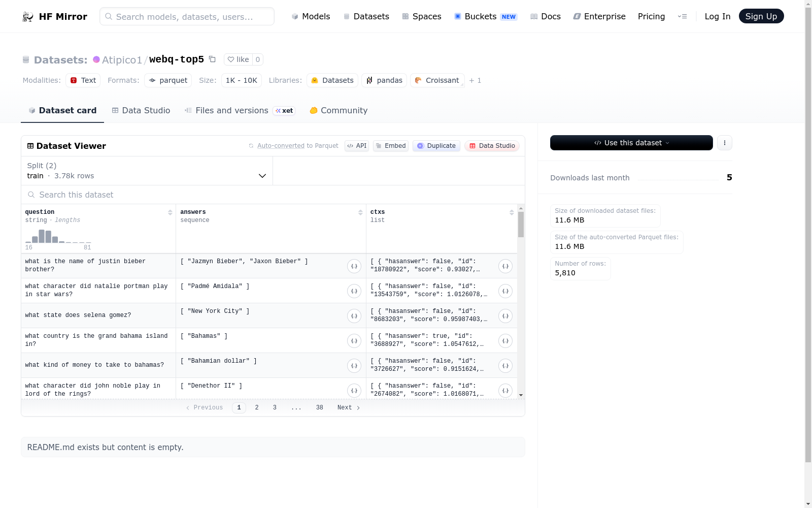Click the Datasets: breadcrumb link

pos(61,60)
